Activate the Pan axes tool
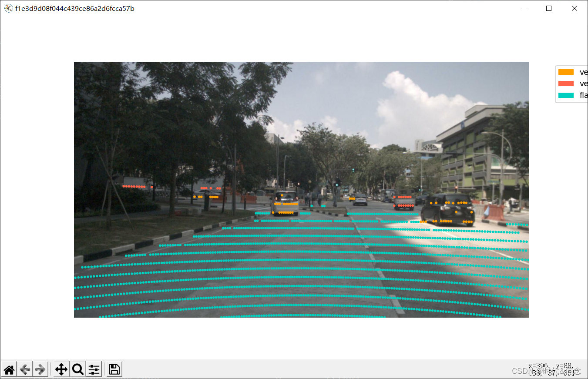The height and width of the screenshot is (379, 588). click(x=61, y=369)
